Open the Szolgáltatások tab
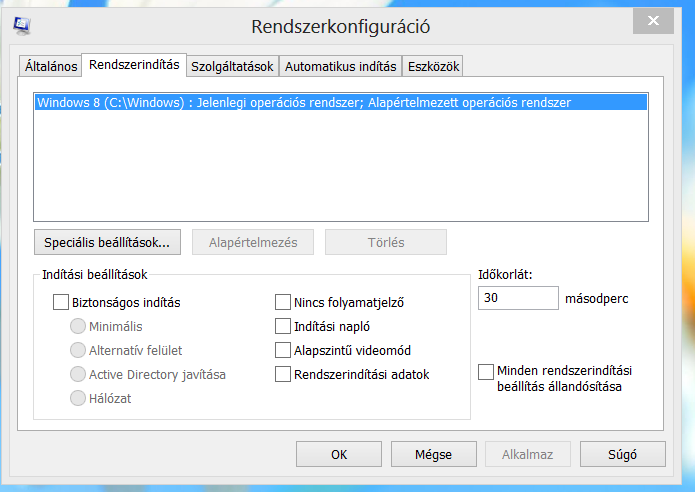The width and height of the screenshot is (695, 492). pyautogui.click(x=232, y=66)
